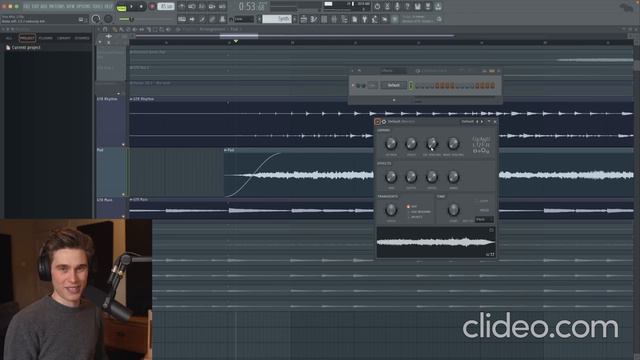Click the gear icon in Granulizer title bar

coord(384,122)
